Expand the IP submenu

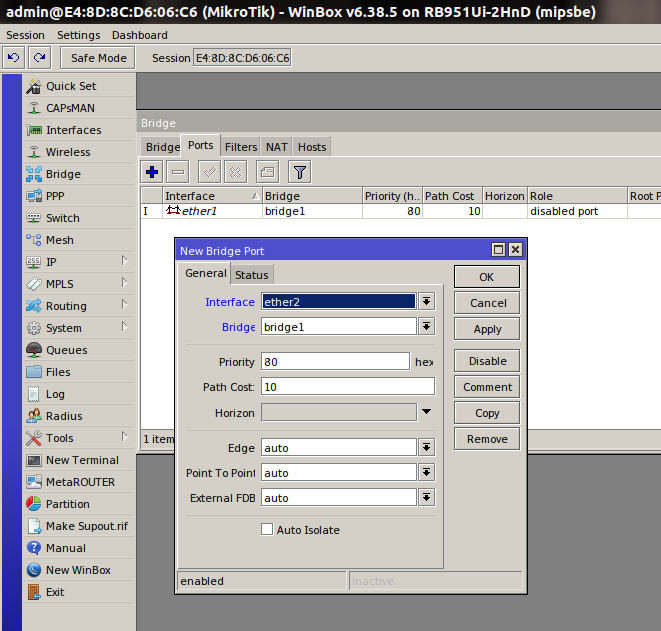pos(124,260)
